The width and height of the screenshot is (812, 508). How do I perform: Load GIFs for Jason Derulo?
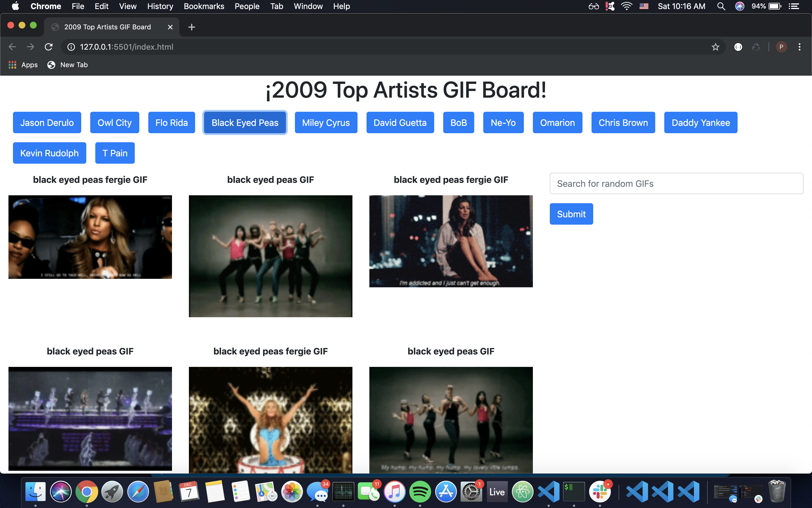tap(47, 123)
